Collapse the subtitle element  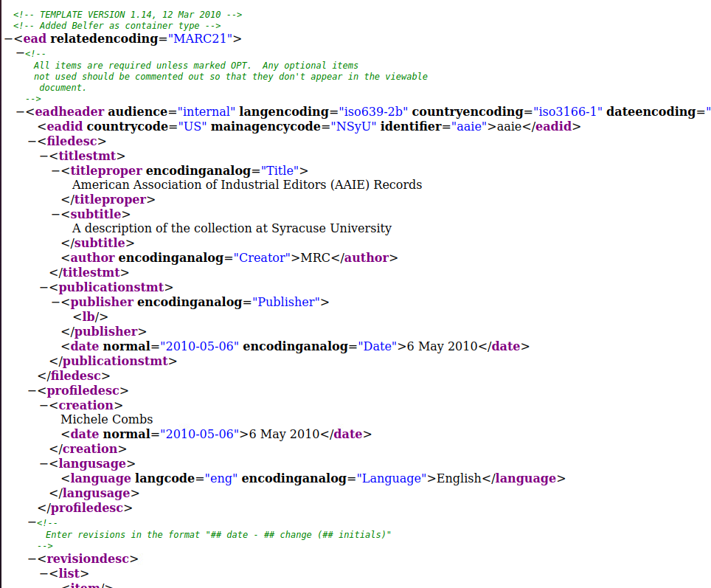[56, 215]
